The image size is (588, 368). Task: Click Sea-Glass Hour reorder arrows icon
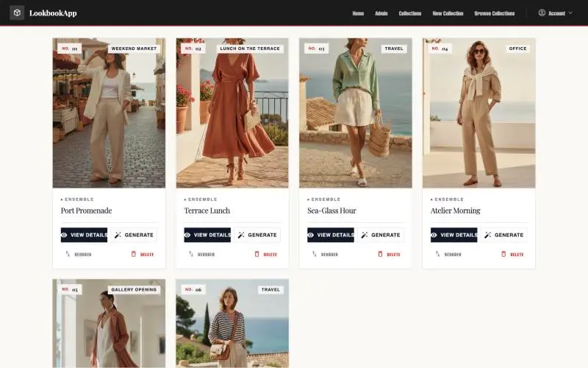click(x=315, y=254)
